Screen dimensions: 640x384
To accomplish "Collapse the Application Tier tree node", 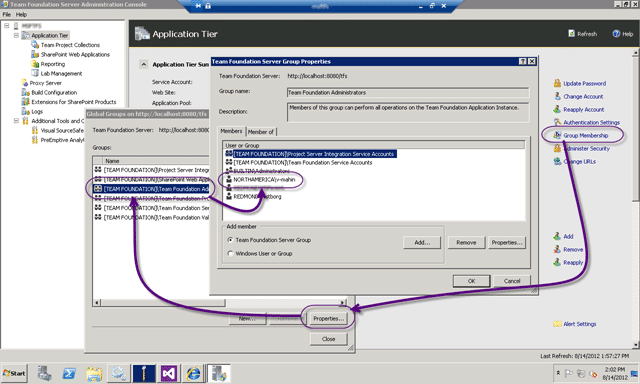I will [x=16, y=36].
